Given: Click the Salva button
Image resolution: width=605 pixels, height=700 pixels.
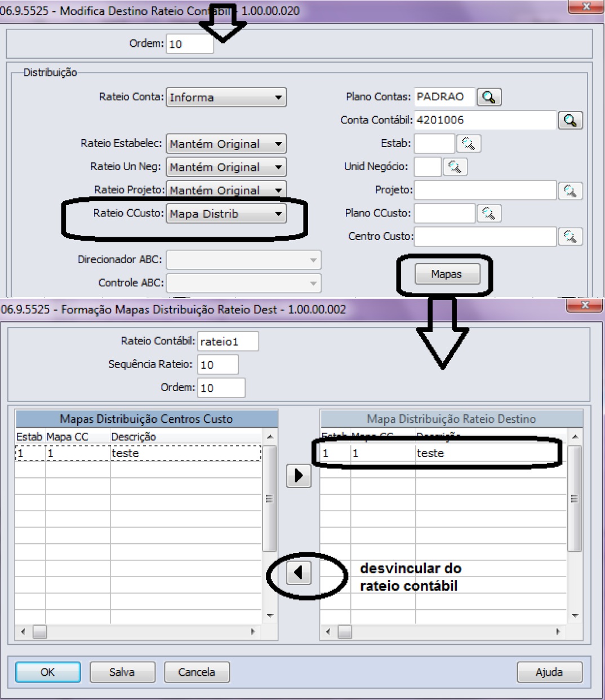Looking at the screenshot, I should 122,672.
